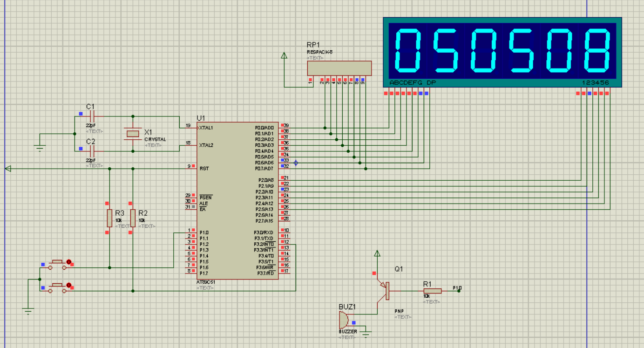Click the PSEN pin label
Viewport: 644px width, 348px height.
205,198
